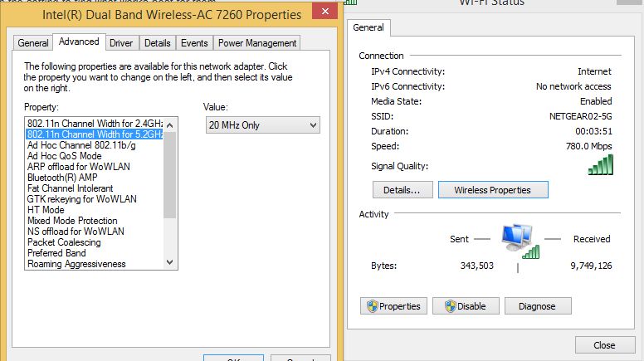Click the signal quality bars icon
The image size is (644, 361).
(601, 164)
